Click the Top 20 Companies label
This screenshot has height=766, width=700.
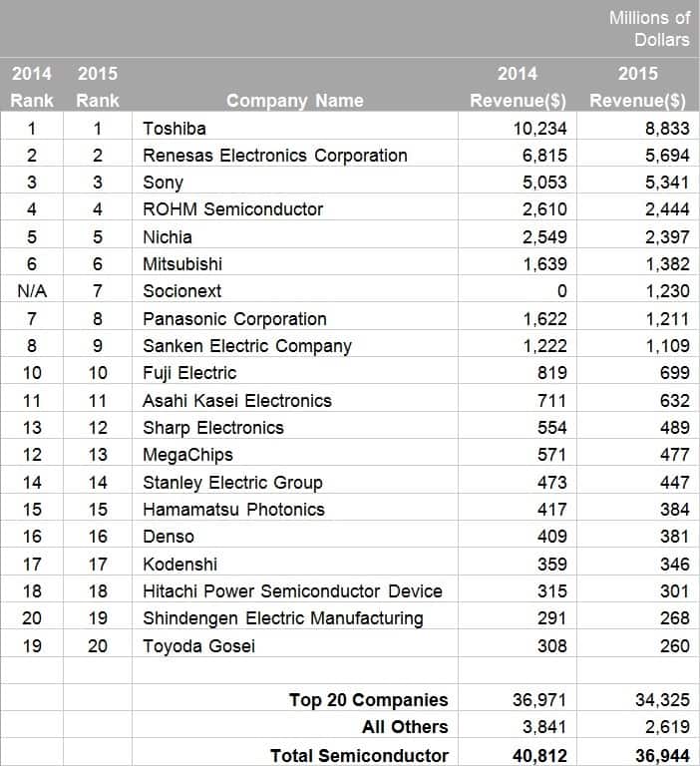point(368,699)
